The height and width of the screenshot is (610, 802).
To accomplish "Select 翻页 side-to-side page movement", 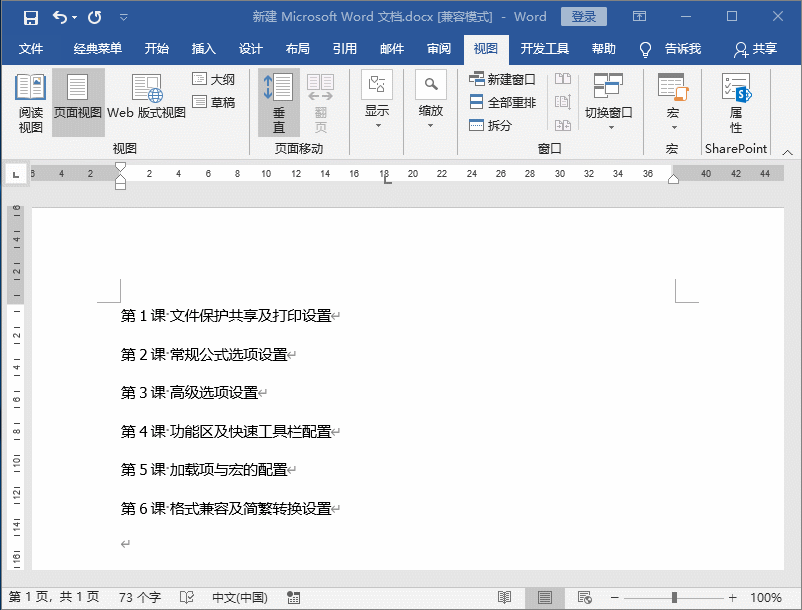I will click(321, 103).
